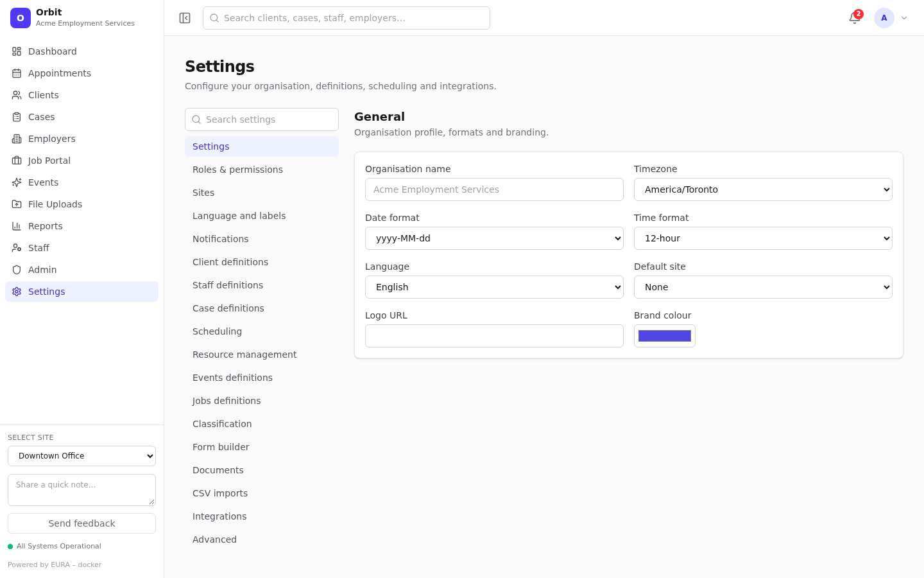Open the notifications bell

[x=855, y=18]
